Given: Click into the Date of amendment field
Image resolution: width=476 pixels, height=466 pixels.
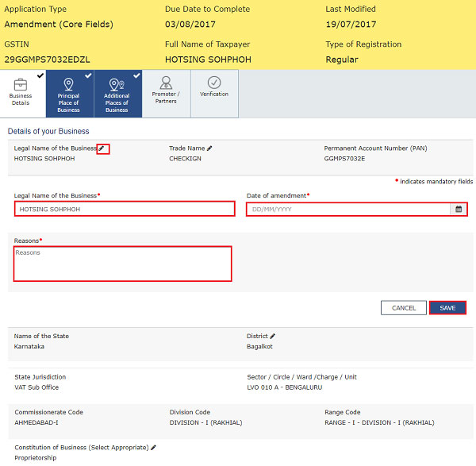Looking at the screenshot, I should [347, 210].
